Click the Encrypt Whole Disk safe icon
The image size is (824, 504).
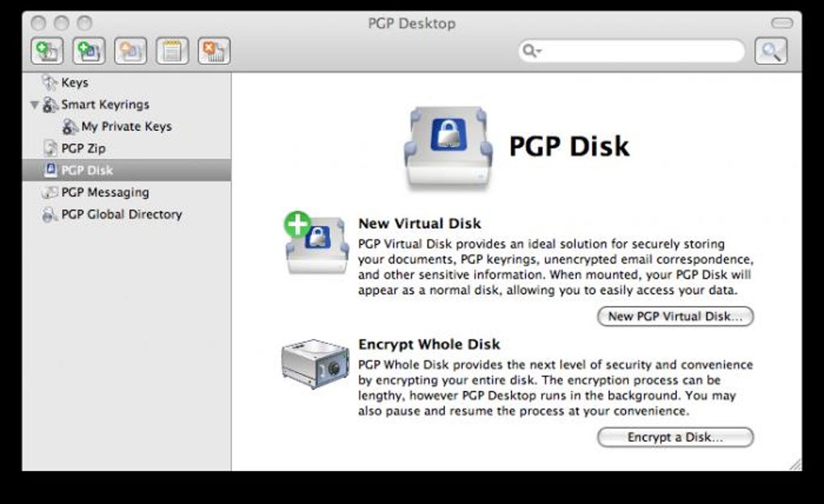point(315,364)
